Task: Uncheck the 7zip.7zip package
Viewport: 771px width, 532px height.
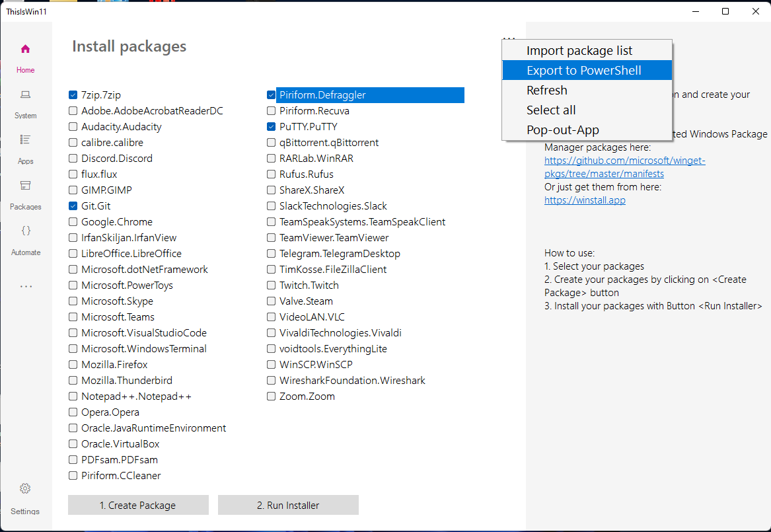Action: (73, 95)
